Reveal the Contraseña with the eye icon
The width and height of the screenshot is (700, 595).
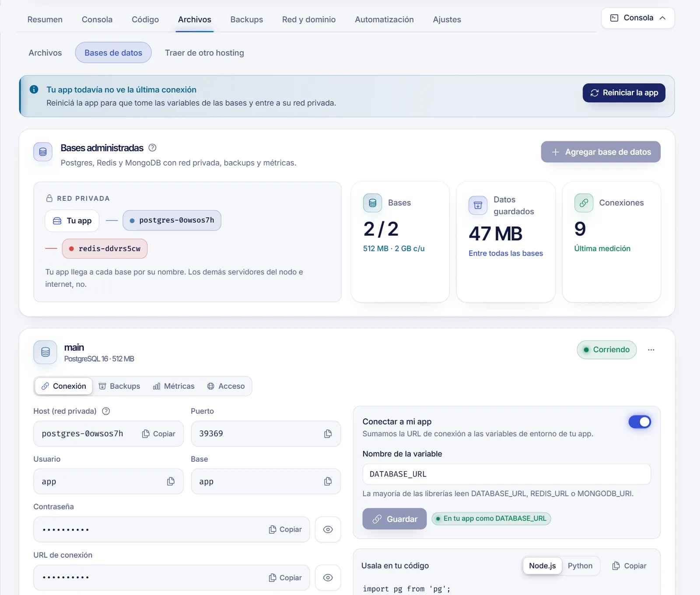point(328,529)
